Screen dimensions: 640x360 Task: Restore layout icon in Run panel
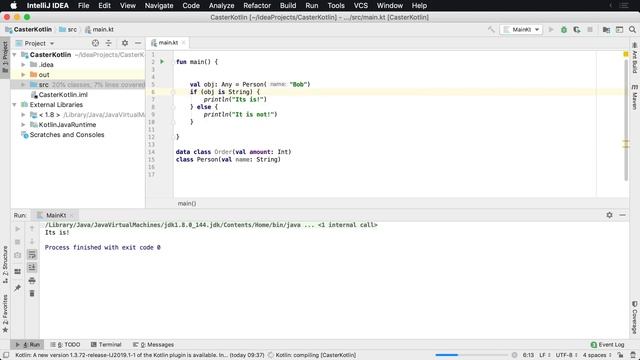[x=18, y=271]
